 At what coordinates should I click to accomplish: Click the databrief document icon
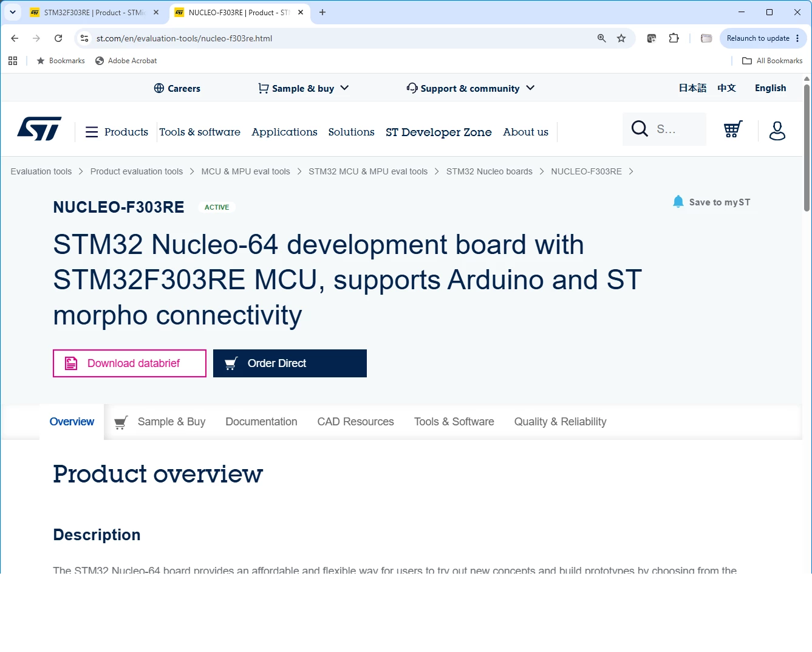pos(71,363)
